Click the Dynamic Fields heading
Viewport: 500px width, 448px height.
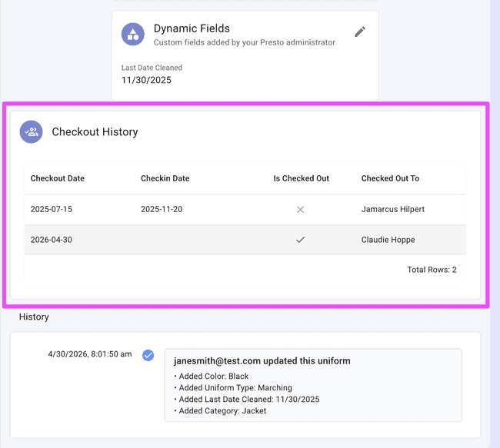[192, 28]
